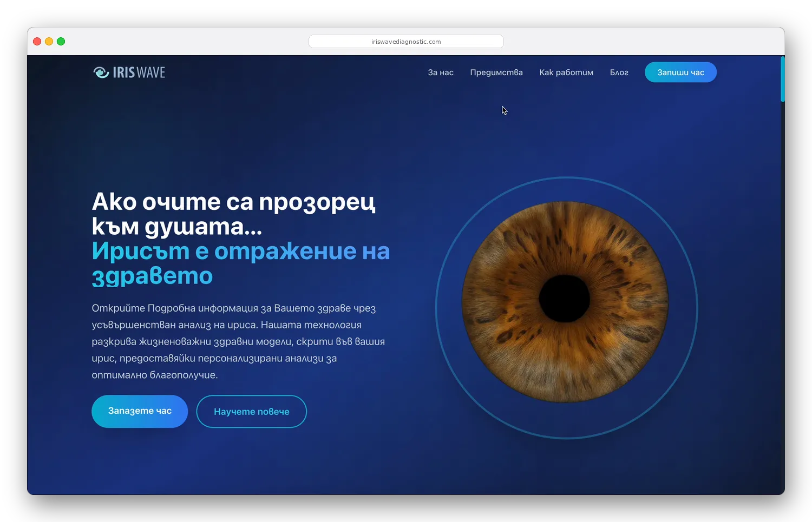Open the Как работим page
812x522 pixels.
click(566, 72)
